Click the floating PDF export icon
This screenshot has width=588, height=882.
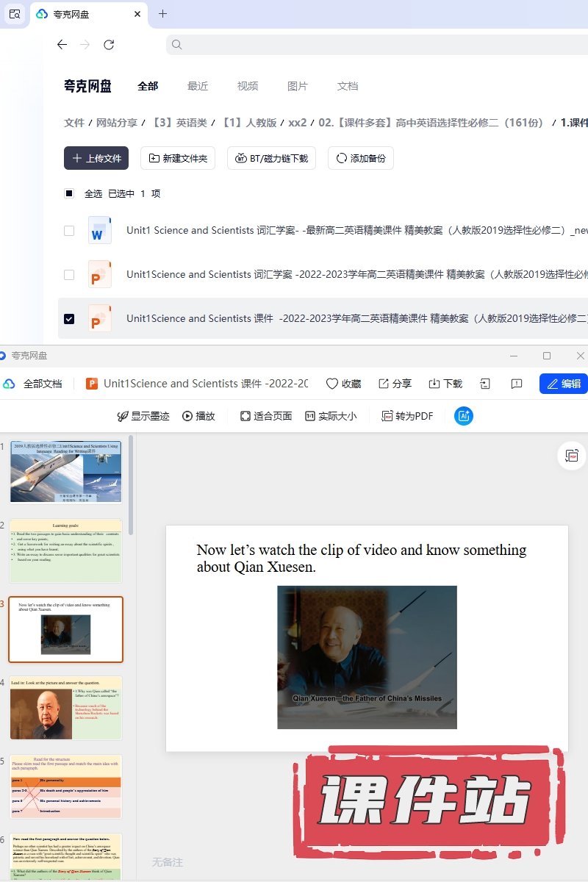pos(572,456)
